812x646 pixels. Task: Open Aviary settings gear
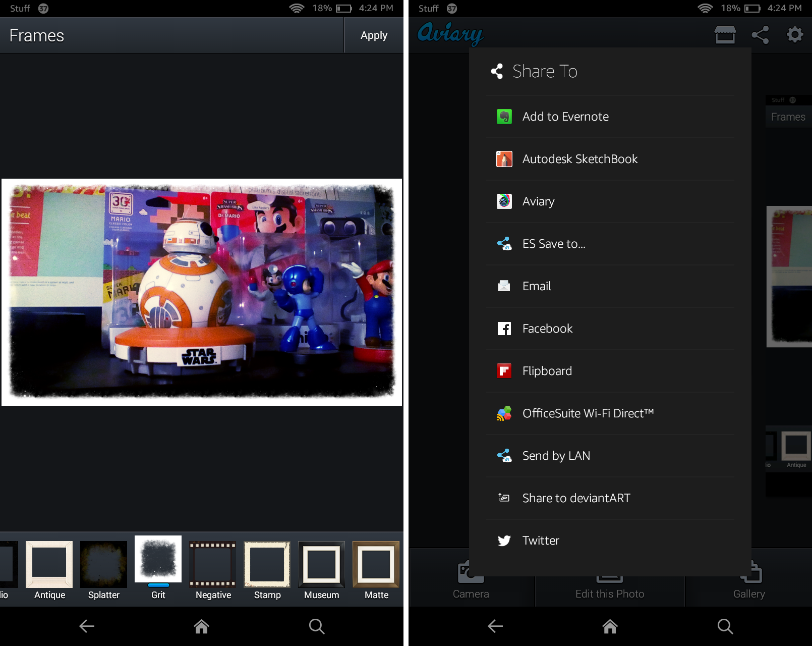coord(795,35)
